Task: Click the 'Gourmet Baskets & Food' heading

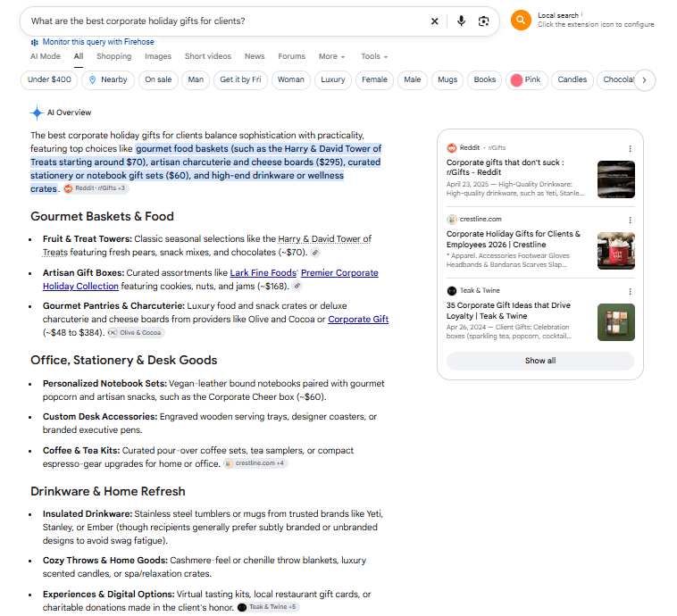Action: click(103, 216)
